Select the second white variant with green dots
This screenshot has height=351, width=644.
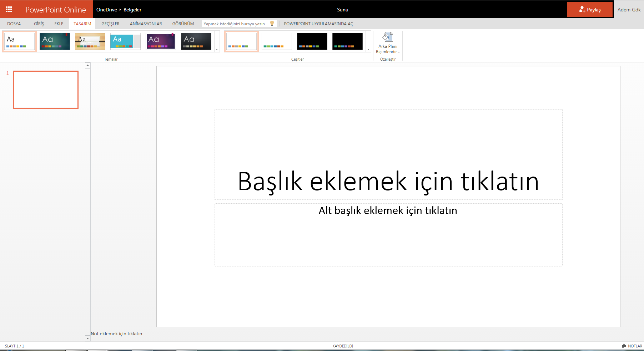pos(277,41)
